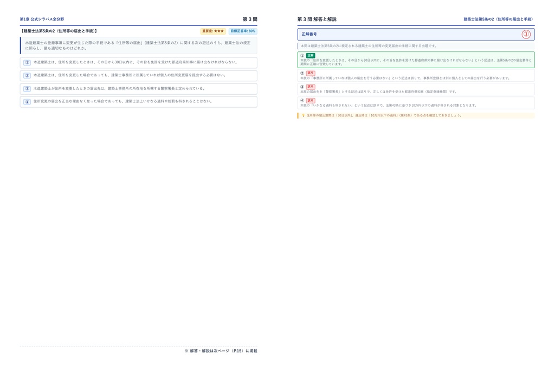Click the 重要度 ★★★ badge
555x392 pixels.
click(x=213, y=31)
